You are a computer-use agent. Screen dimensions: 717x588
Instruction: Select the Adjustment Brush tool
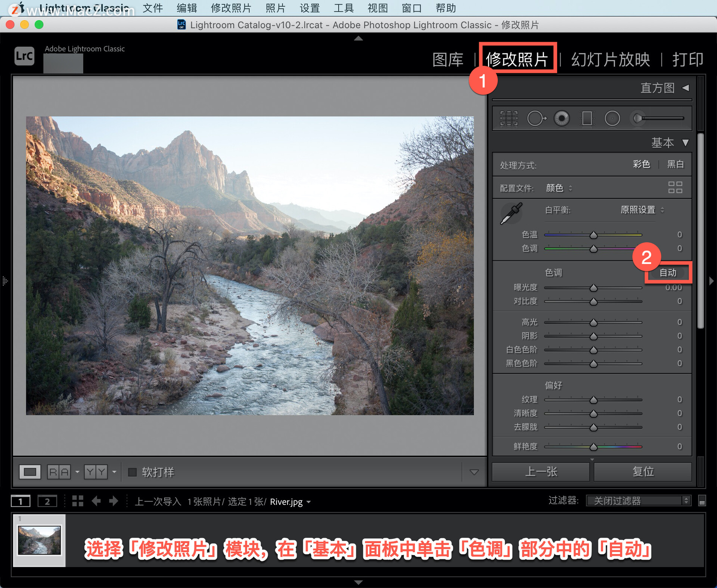pyautogui.click(x=657, y=118)
